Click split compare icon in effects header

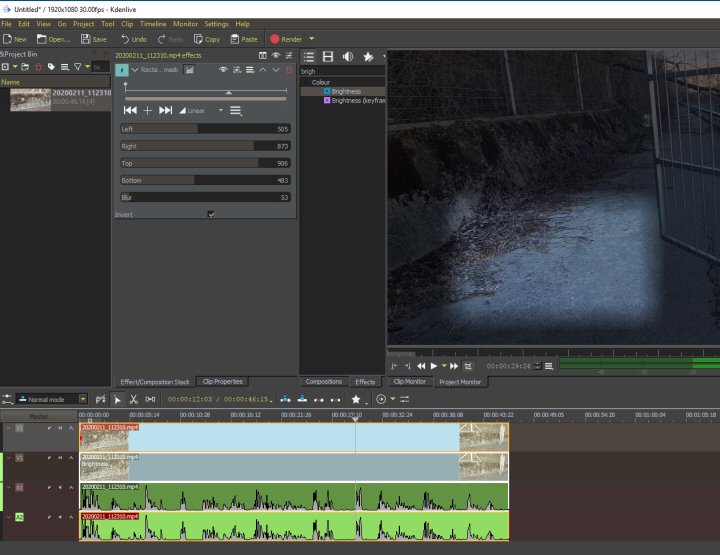[x=262, y=56]
